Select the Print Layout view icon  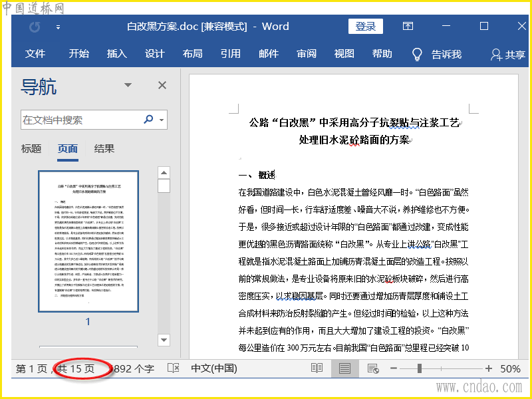[344, 368]
